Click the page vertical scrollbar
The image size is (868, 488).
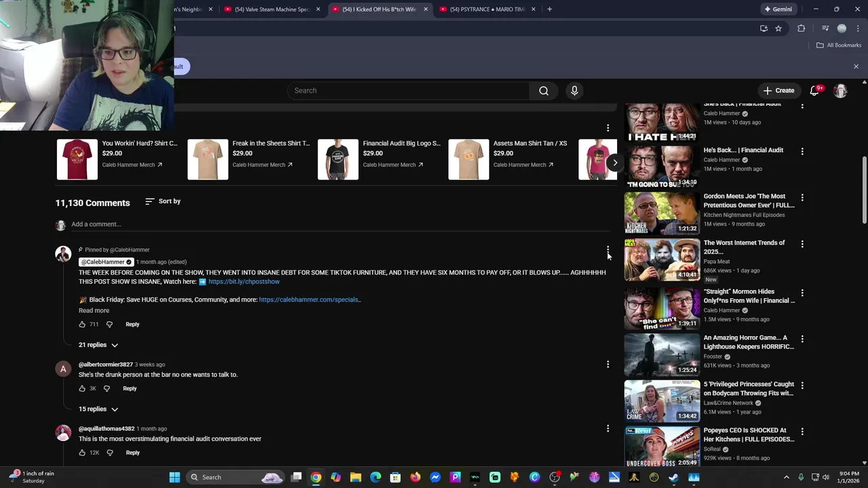[864, 190]
